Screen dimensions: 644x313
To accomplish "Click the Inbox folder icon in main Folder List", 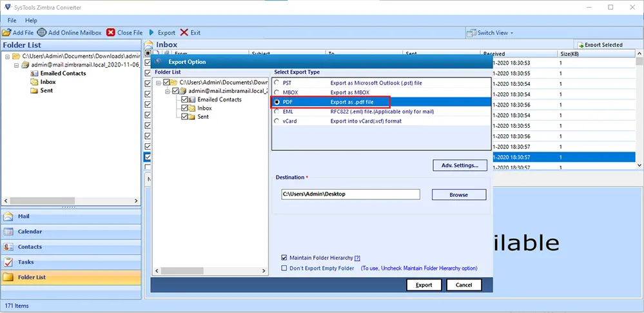I will pyautogui.click(x=35, y=82).
